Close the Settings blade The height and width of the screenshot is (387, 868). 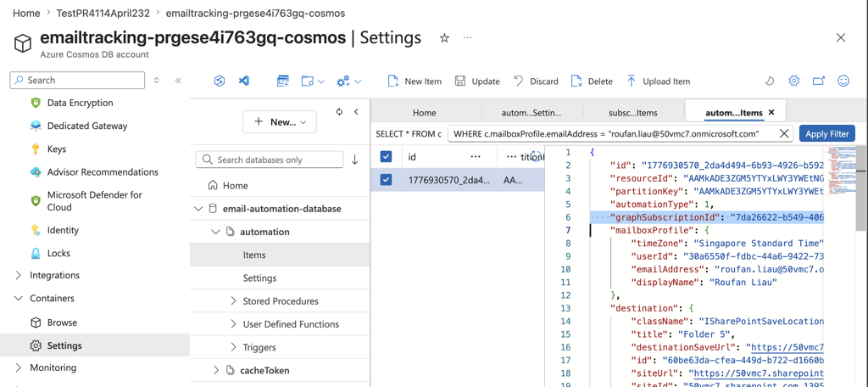840,37
